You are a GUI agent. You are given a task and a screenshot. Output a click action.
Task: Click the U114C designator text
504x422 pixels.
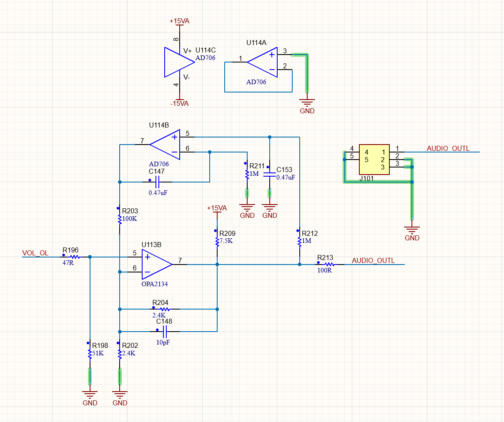click(x=206, y=50)
